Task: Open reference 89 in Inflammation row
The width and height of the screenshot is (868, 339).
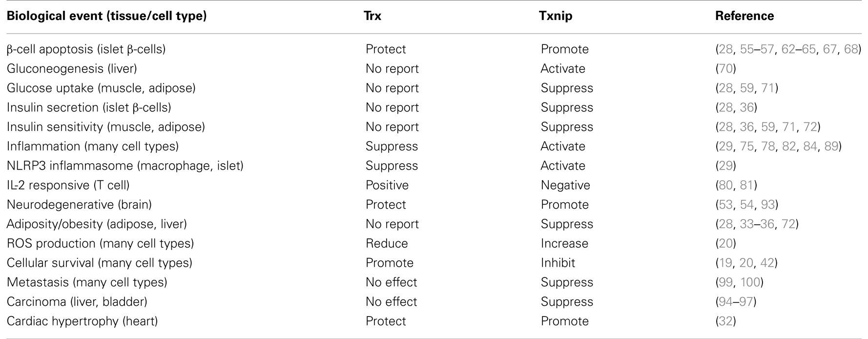Action: [831, 147]
